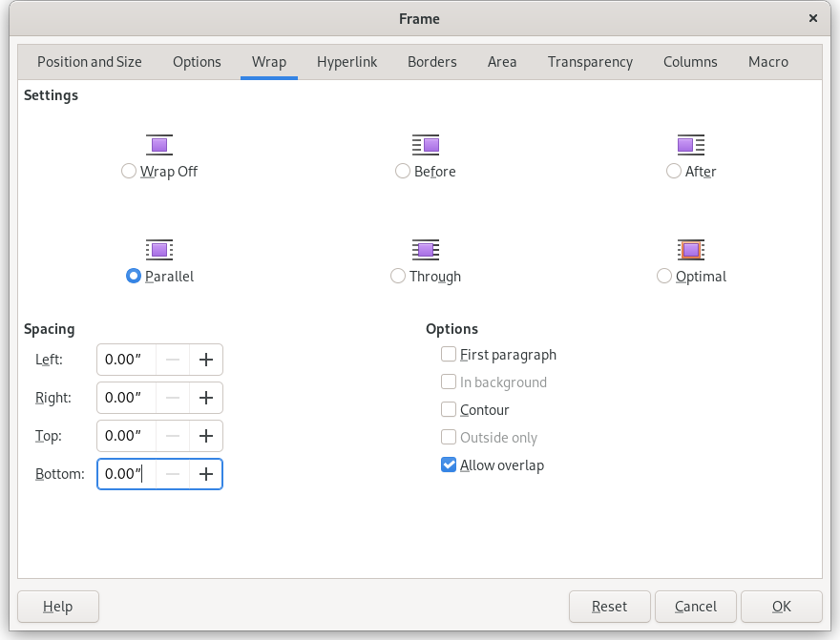Click the Before wrap icon
Viewport: 840px width, 640px height.
coord(426,145)
